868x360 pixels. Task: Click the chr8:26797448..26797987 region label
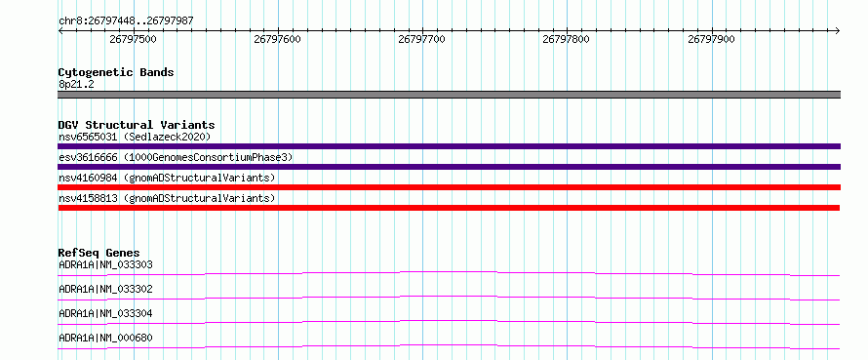coord(126,20)
